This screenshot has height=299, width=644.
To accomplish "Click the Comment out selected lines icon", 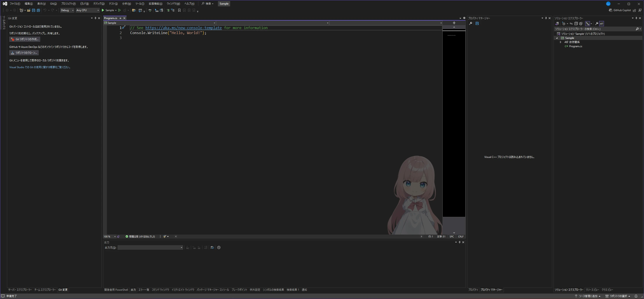I will [168, 10].
